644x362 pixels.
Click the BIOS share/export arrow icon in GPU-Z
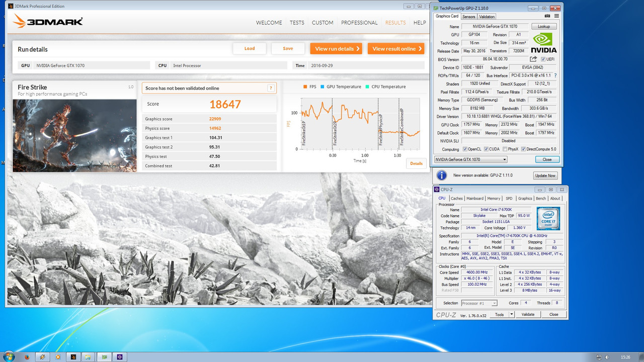tap(533, 59)
